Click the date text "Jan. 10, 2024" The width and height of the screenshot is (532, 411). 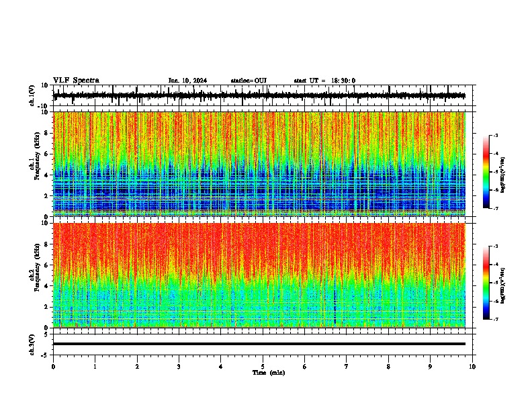coord(187,81)
